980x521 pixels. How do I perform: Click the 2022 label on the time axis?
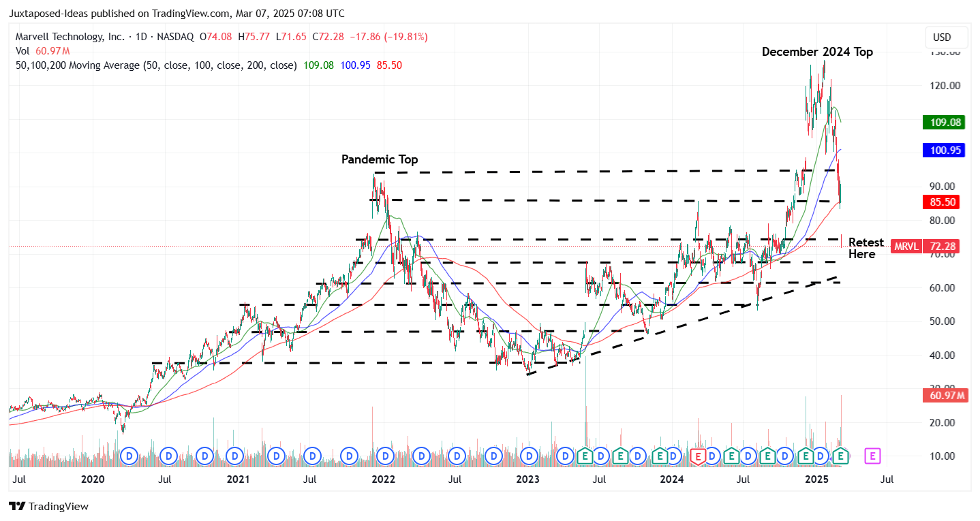click(383, 479)
